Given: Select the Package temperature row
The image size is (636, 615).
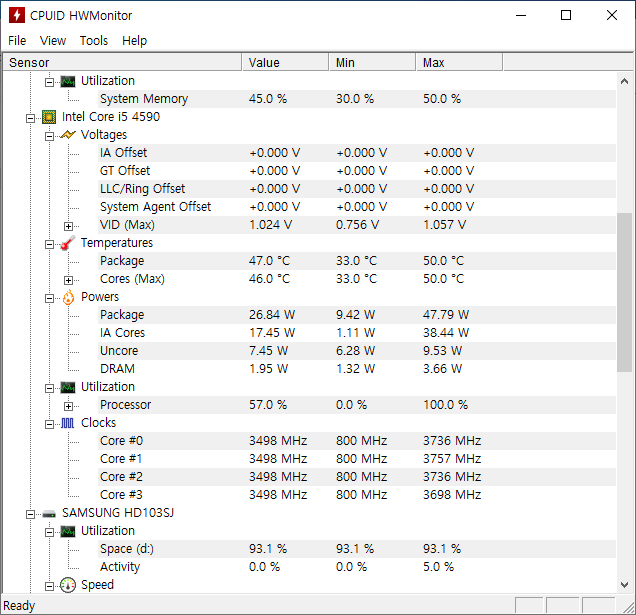Looking at the screenshot, I should [357, 261].
